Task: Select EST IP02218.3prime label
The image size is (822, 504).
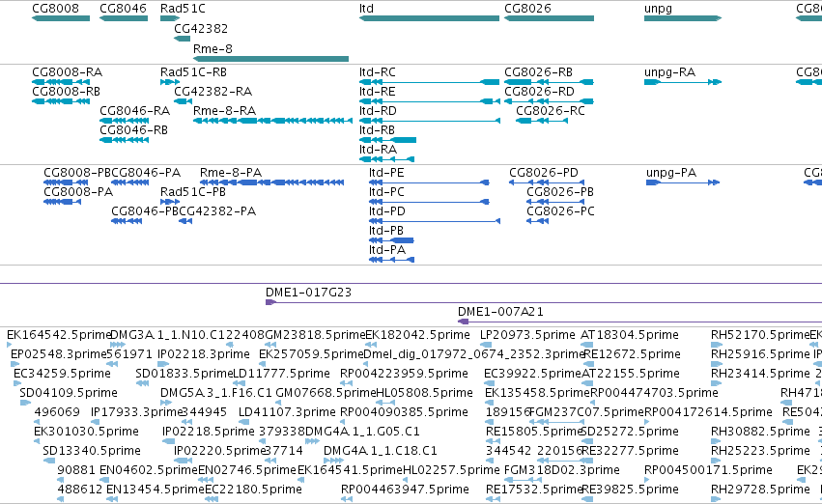Action: [x=204, y=354]
